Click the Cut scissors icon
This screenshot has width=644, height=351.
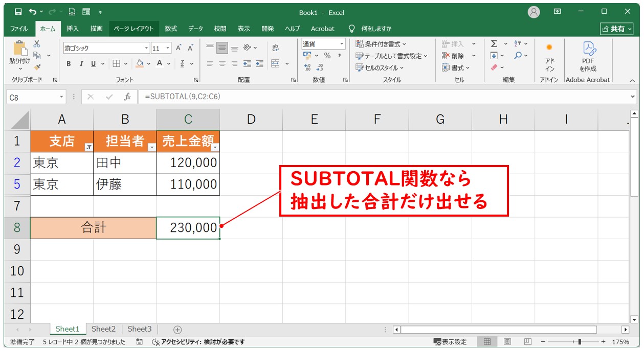pyautogui.click(x=37, y=44)
